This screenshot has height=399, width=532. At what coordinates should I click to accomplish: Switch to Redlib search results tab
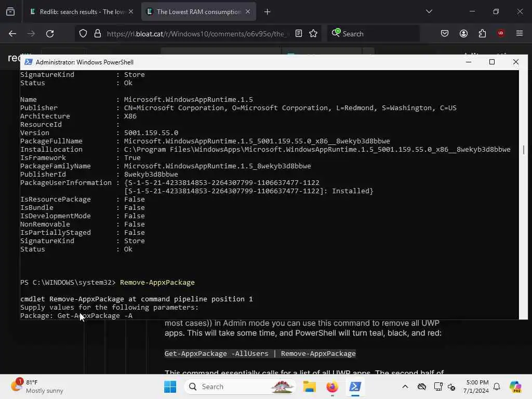click(82, 12)
